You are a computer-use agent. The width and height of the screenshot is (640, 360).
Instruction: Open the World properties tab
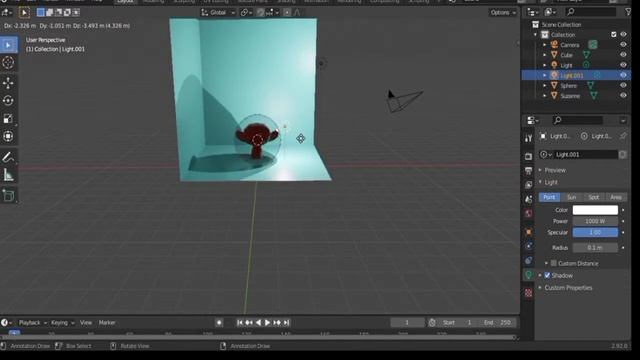tap(529, 213)
